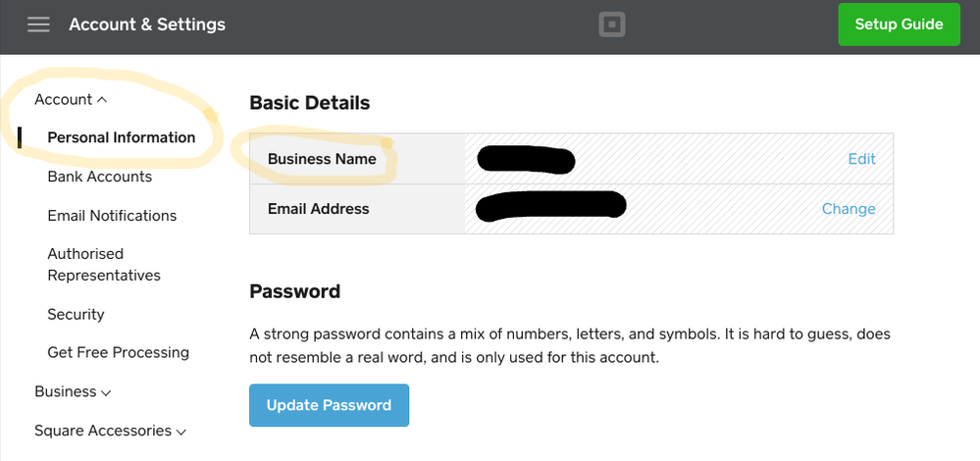The image size is (980, 461).
Task: Open Bank Accounts settings
Action: pyautogui.click(x=99, y=177)
